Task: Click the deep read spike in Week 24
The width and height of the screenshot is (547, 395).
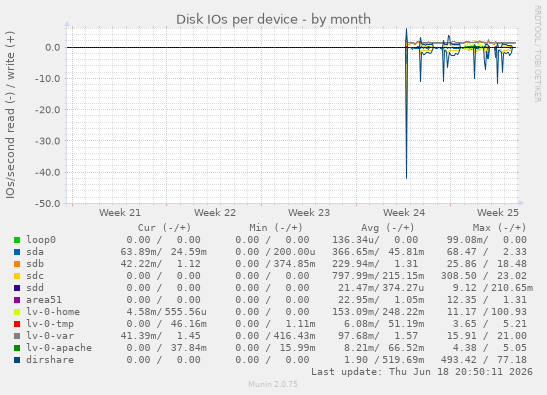Action: [x=406, y=112]
